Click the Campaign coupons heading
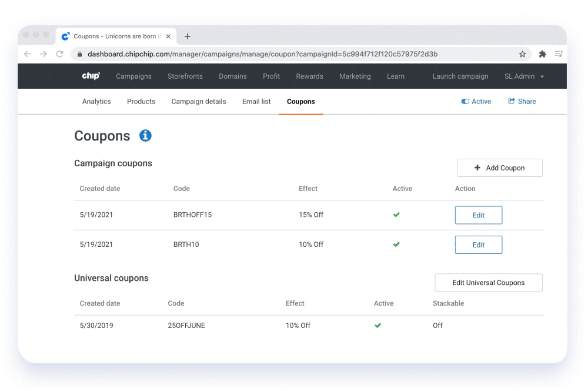588x392 pixels. point(113,163)
